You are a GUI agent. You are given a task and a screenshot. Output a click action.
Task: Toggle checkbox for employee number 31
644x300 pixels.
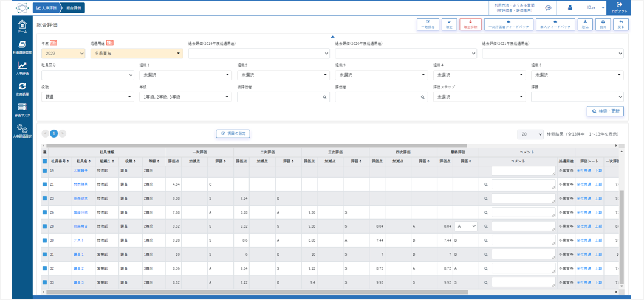point(44,254)
